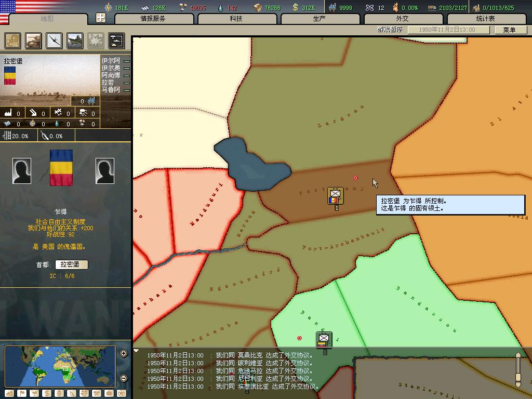Switch to the 地图 tab

[48, 19]
